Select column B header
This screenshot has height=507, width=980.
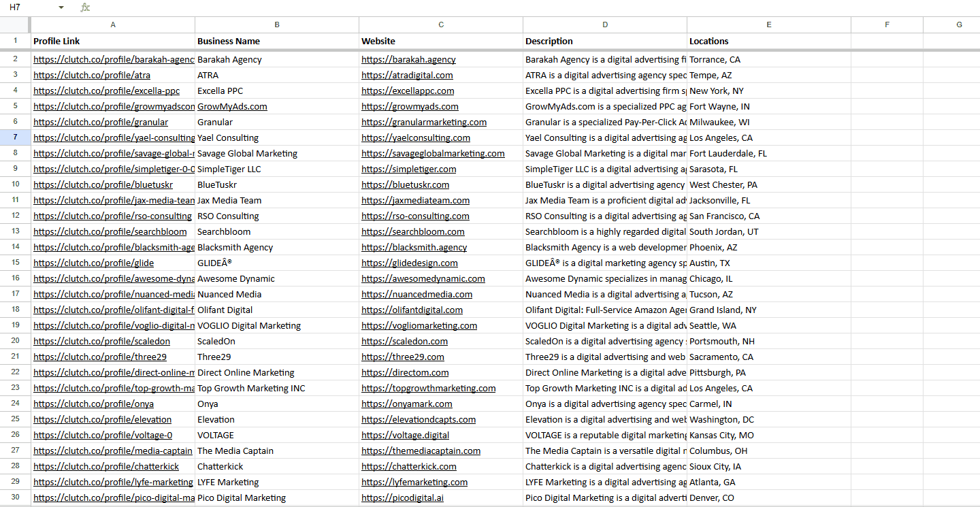277,24
